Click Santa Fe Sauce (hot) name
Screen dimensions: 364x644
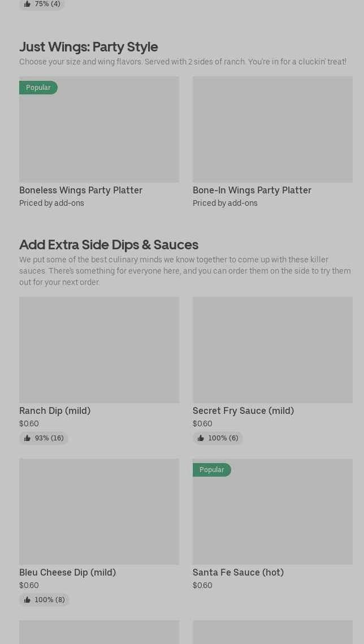tap(238, 573)
